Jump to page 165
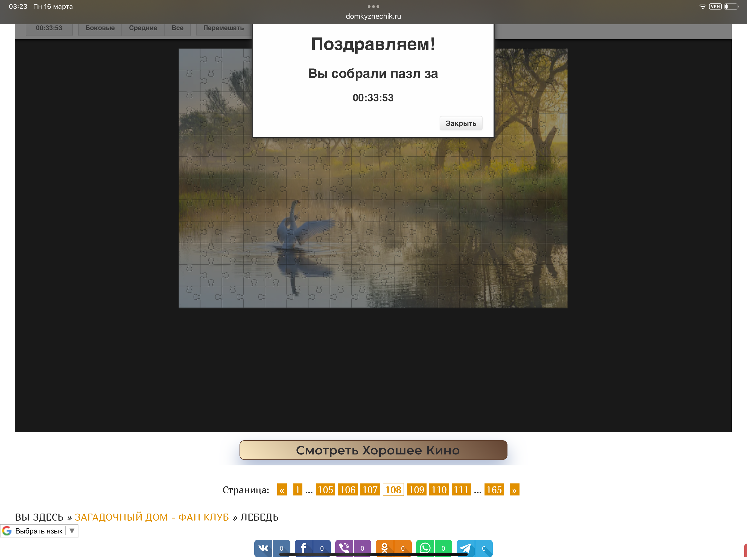The width and height of the screenshot is (747, 560). 494,489
